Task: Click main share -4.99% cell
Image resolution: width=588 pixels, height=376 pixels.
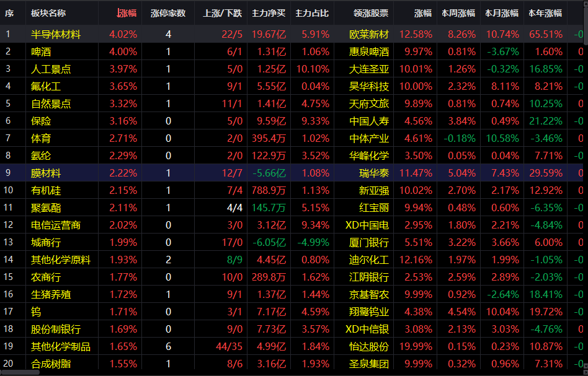Action: [x=313, y=243]
